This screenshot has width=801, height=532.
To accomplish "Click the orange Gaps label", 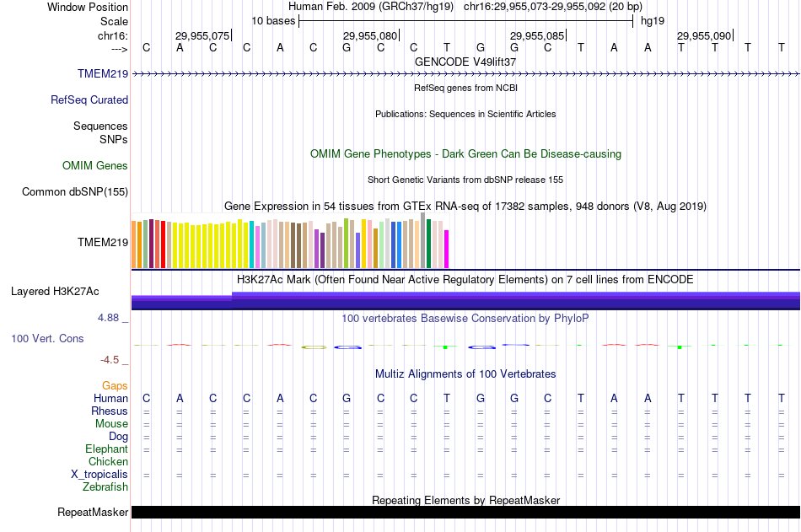I will point(115,386).
